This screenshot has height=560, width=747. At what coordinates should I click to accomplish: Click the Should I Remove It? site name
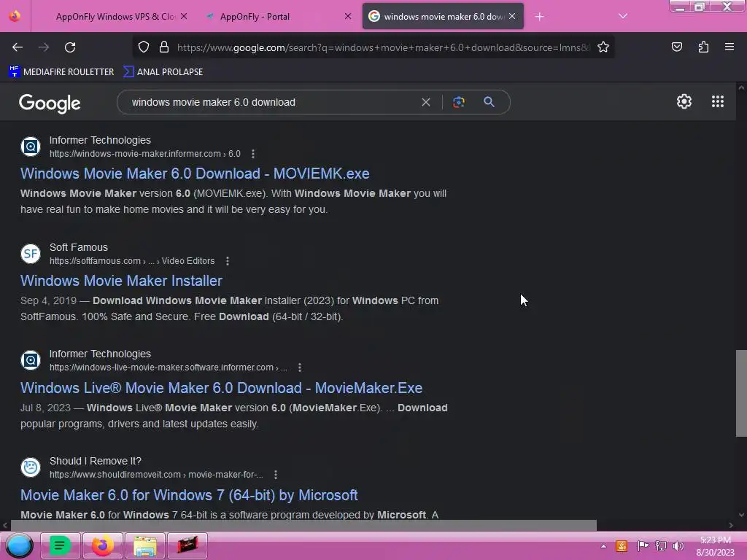pyautogui.click(x=96, y=461)
